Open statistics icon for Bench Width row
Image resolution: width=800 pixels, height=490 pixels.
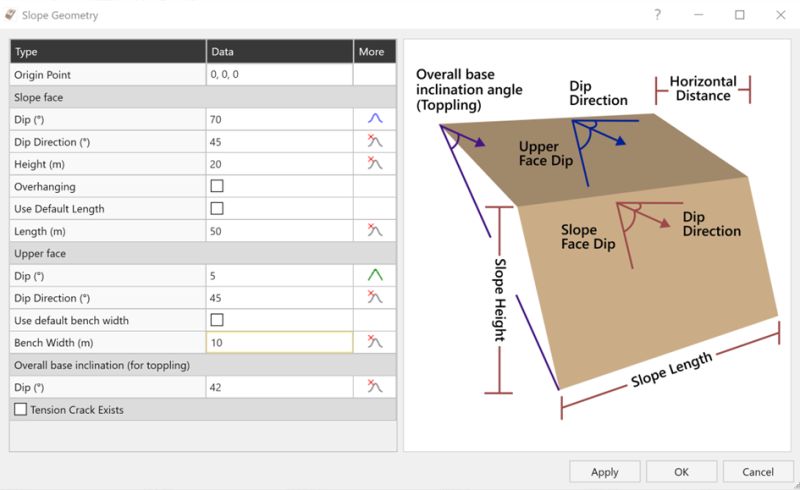point(375,342)
